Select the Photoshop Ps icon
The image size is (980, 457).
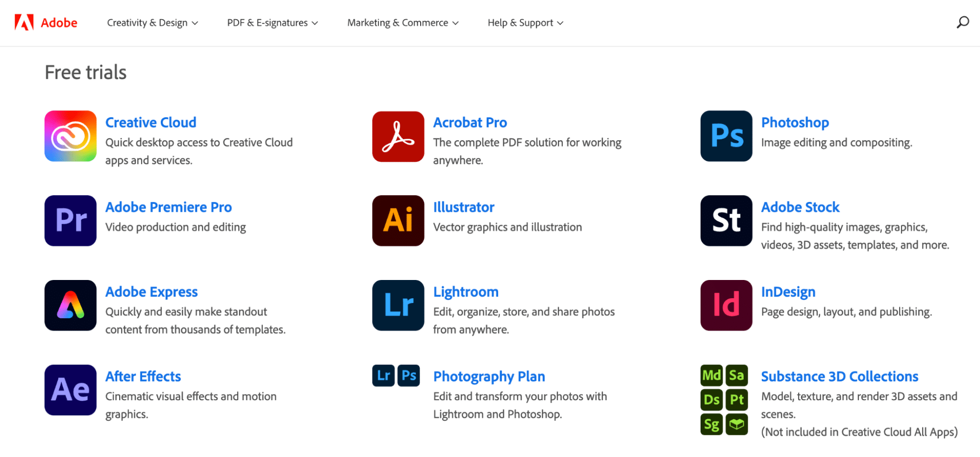click(x=726, y=136)
